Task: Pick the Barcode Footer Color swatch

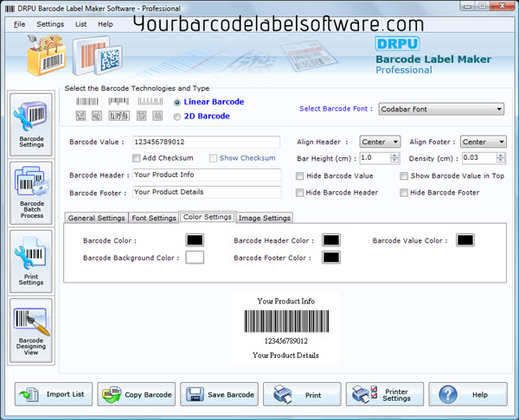Action: [x=331, y=258]
